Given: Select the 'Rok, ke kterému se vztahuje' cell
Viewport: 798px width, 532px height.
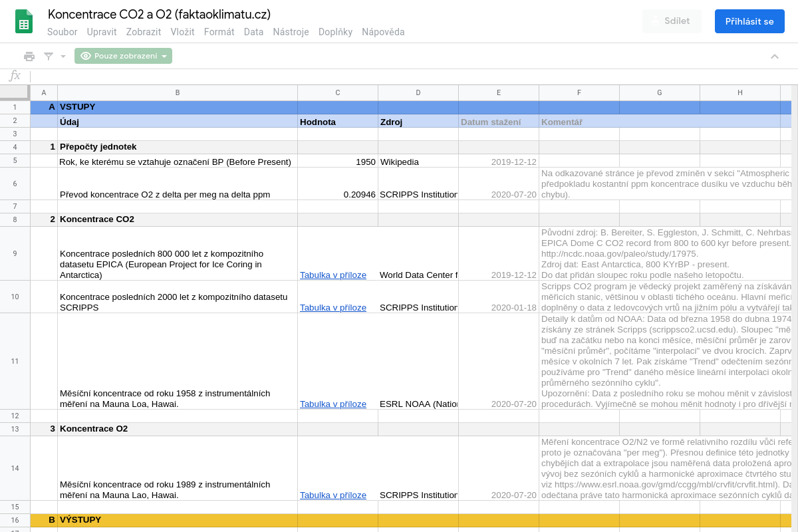Looking at the screenshot, I should pyautogui.click(x=178, y=161).
